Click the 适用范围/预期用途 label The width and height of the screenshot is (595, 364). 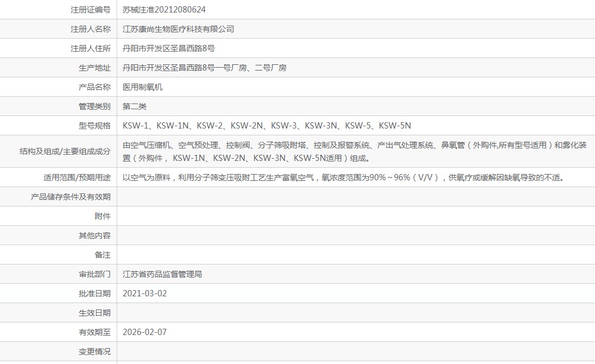click(77, 177)
